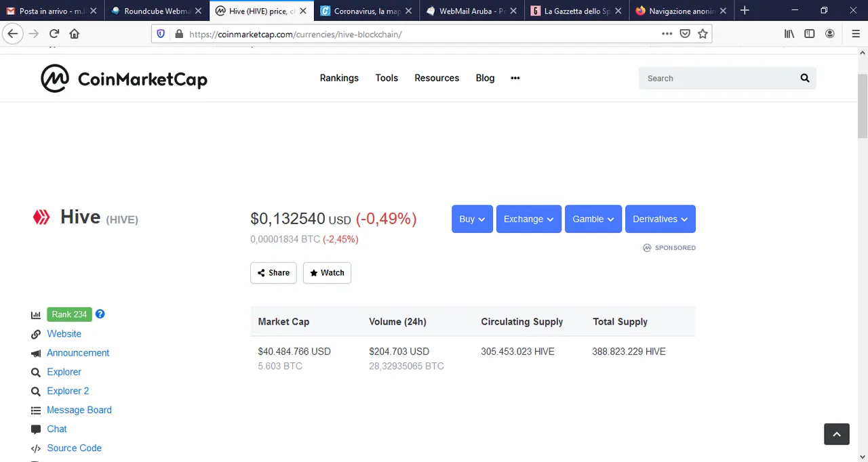Click the padlock site security icon
Viewport: 868px width, 462px height.
[x=178, y=34]
